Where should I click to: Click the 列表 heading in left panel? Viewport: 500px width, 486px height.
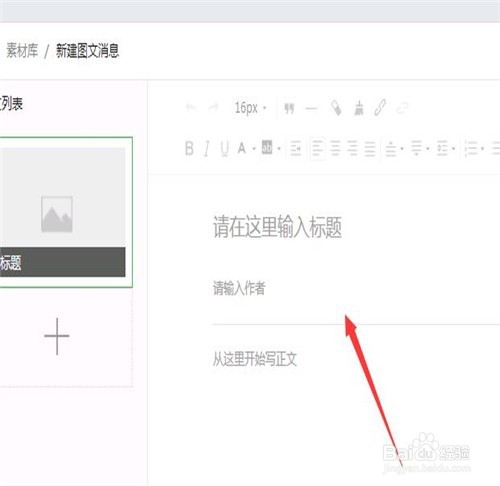click(x=11, y=103)
